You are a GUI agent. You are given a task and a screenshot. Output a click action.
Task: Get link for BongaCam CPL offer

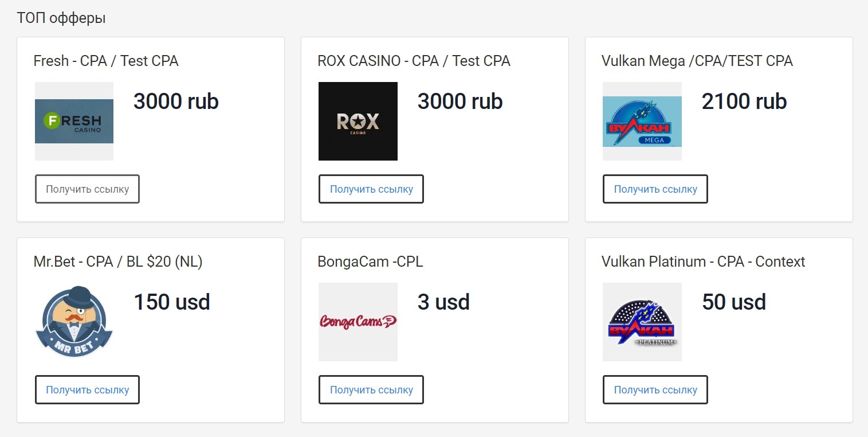[x=371, y=390]
